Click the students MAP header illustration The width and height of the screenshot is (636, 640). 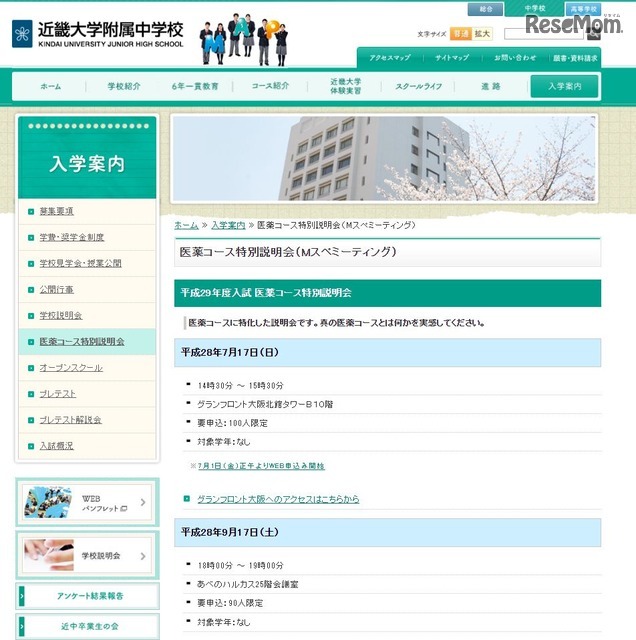point(244,40)
